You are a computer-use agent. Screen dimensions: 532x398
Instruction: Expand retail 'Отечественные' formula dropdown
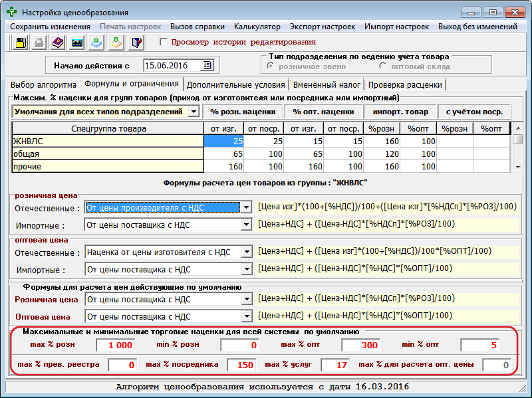[x=246, y=207]
